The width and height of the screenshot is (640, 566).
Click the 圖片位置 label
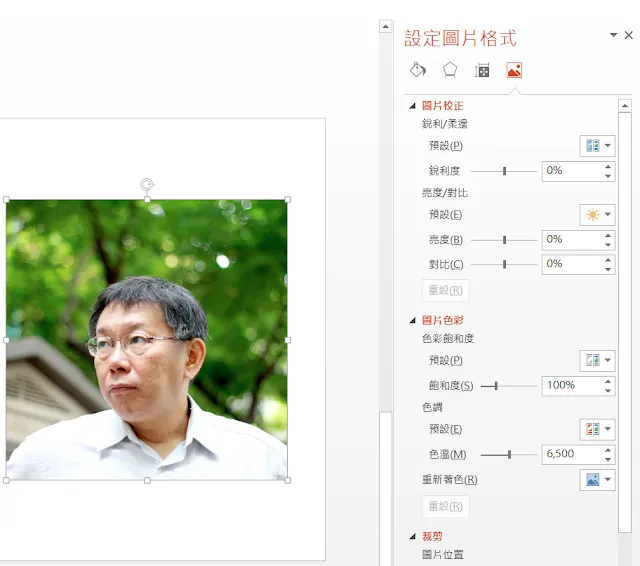[x=442, y=555]
